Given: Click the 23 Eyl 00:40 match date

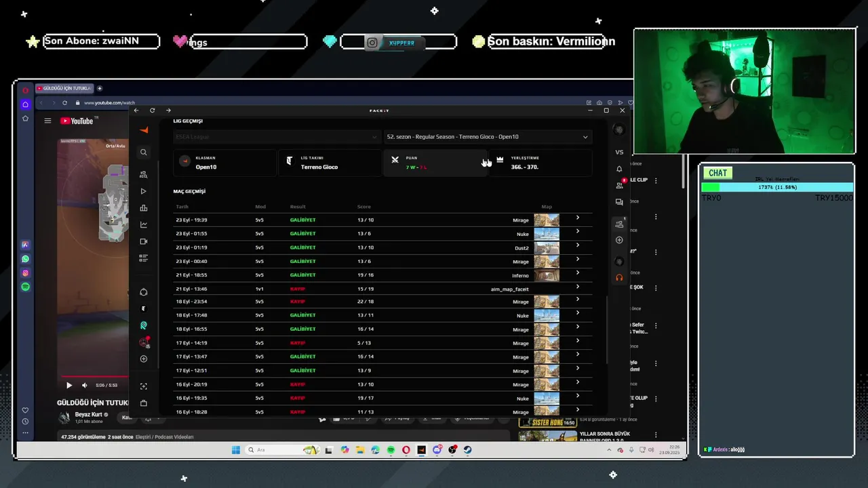Looking at the screenshot, I should tap(191, 262).
